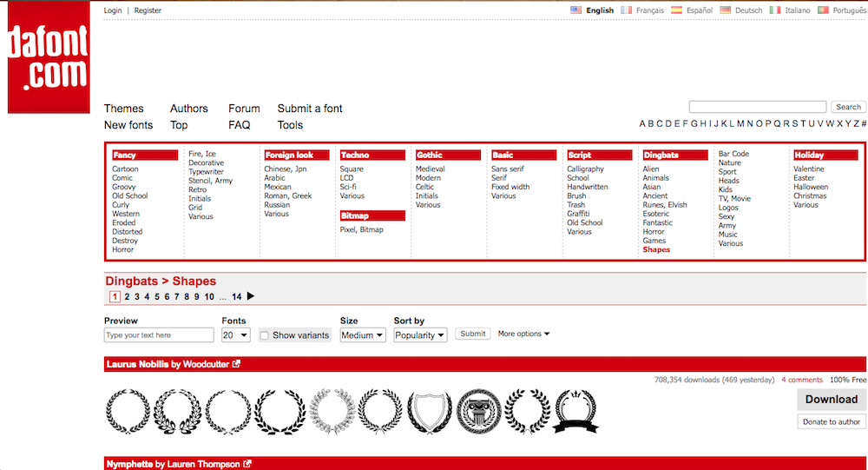Click the Donate to author button
This screenshot has height=470, width=868.
832,422
